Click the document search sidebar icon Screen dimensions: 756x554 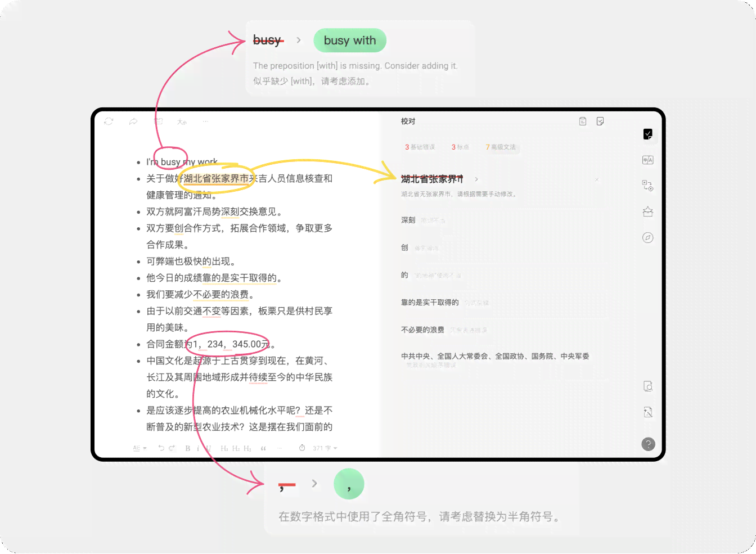pyautogui.click(x=648, y=386)
